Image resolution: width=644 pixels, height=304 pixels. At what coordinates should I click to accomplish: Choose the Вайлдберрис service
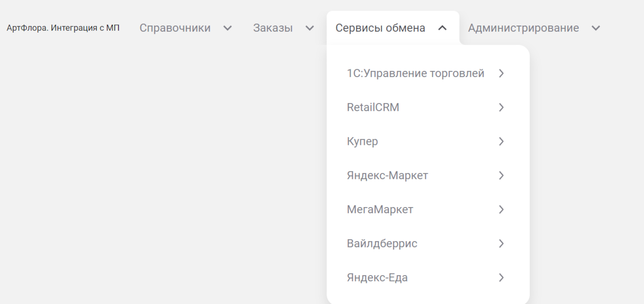coord(382,244)
